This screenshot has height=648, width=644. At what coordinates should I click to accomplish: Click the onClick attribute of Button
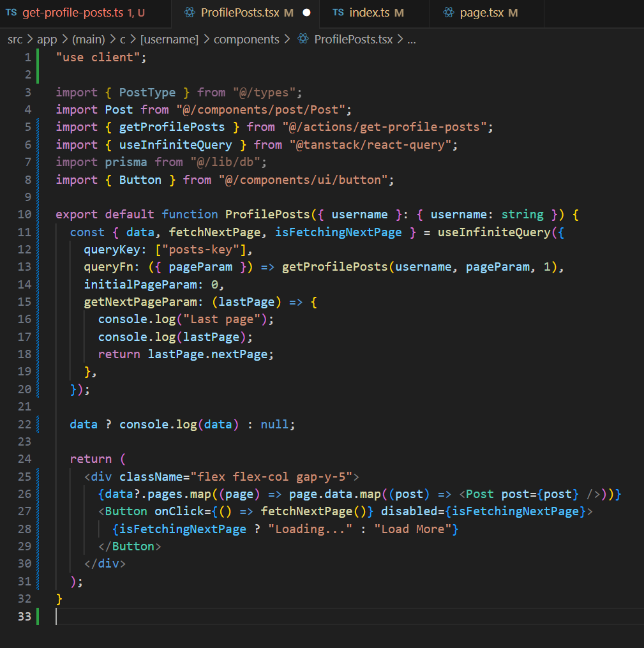point(179,511)
